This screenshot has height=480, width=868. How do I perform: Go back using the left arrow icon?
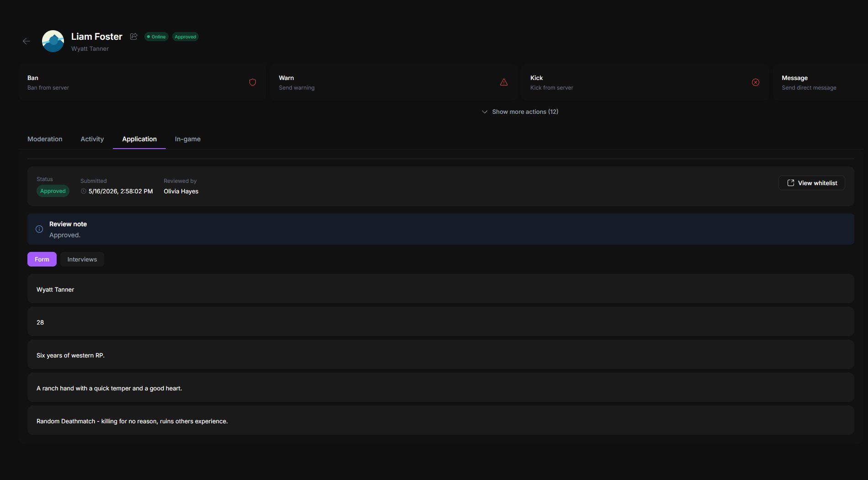[26, 41]
